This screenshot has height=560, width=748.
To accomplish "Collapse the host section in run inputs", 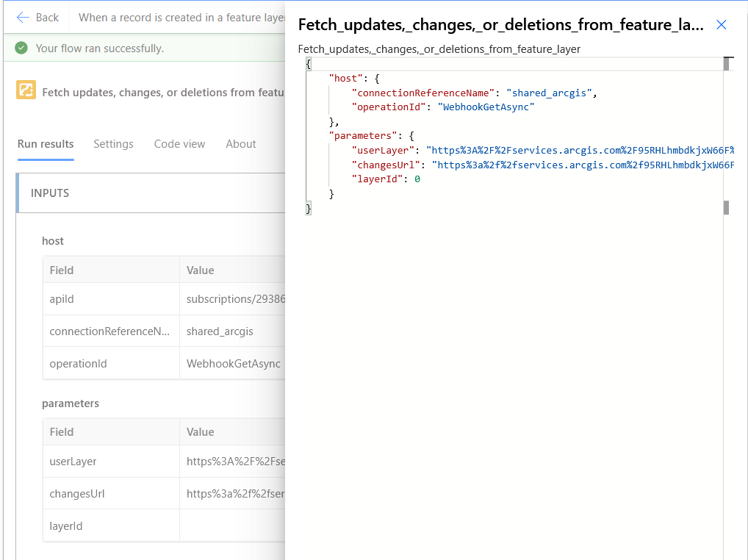I will [x=53, y=240].
